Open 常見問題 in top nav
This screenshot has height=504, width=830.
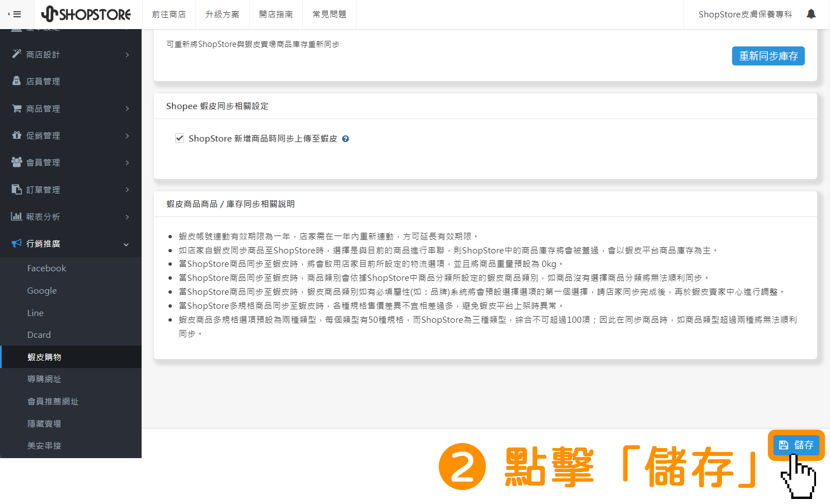(330, 14)
